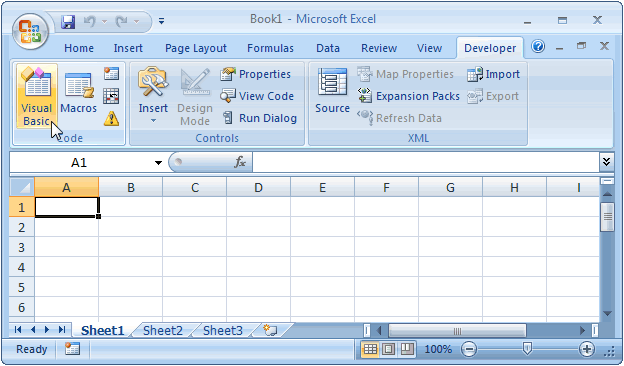Open the Office Button menu
The width and height of the screenshot is (624, 366).
coord(30,32)
